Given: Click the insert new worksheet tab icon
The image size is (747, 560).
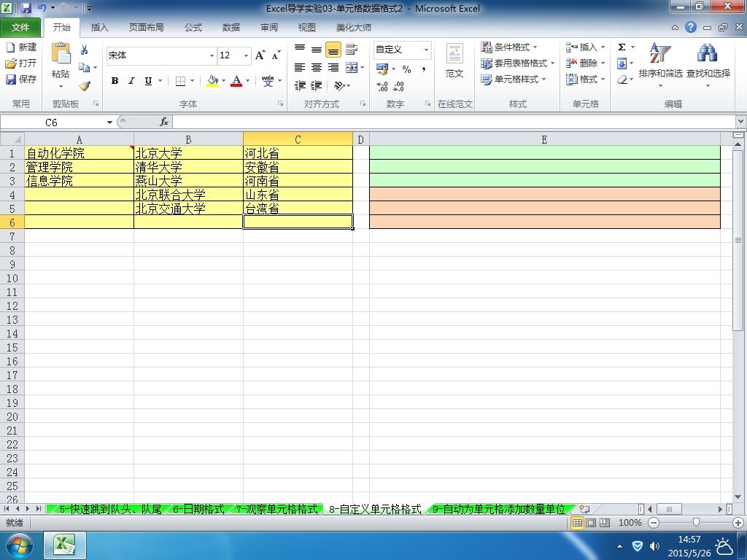Looking at the screenshot, I should pyautogui.click(x=585, y=509).
